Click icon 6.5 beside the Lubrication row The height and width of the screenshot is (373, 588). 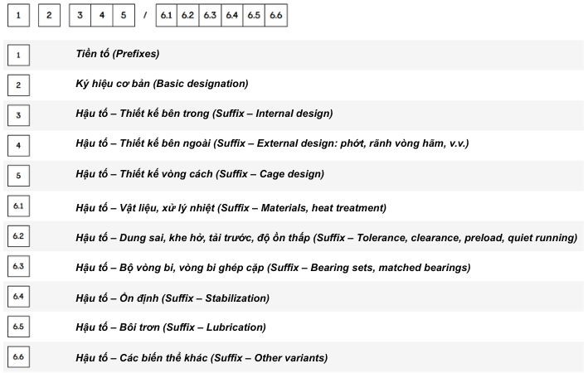[17, 327]
